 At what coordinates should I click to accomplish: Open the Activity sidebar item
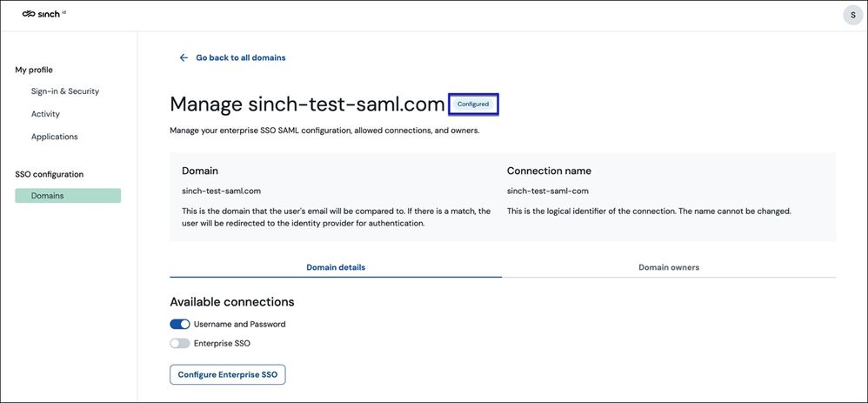coord(45,114)
